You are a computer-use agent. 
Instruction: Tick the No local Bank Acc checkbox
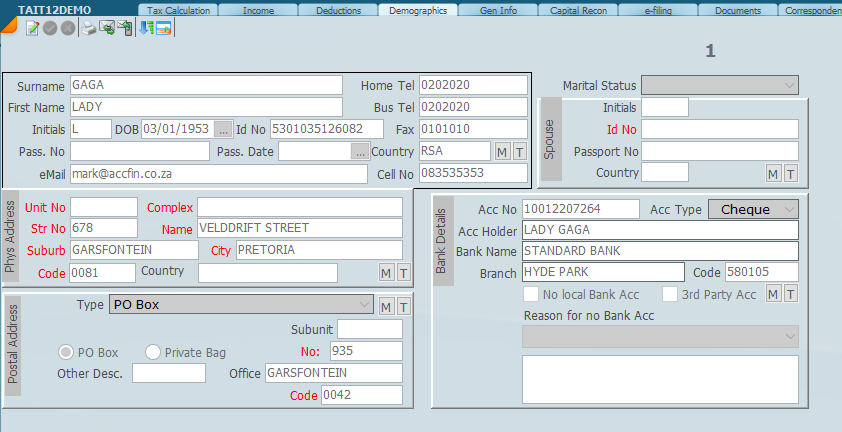532,294
